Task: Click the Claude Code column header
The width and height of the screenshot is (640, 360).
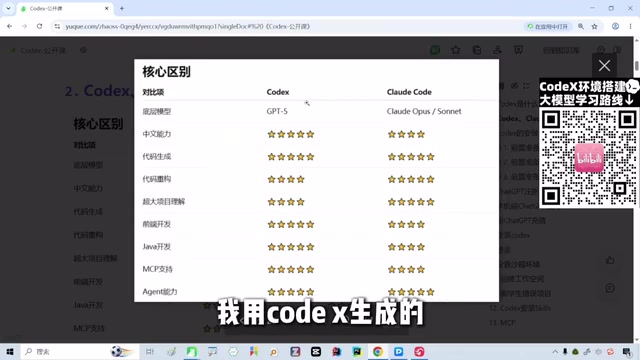Action: [x=409, y=92]
